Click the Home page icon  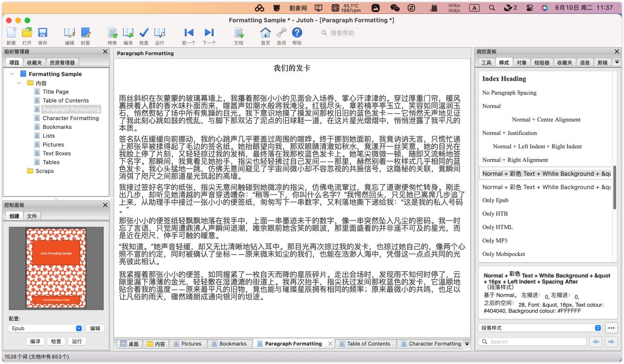[265, 33]
